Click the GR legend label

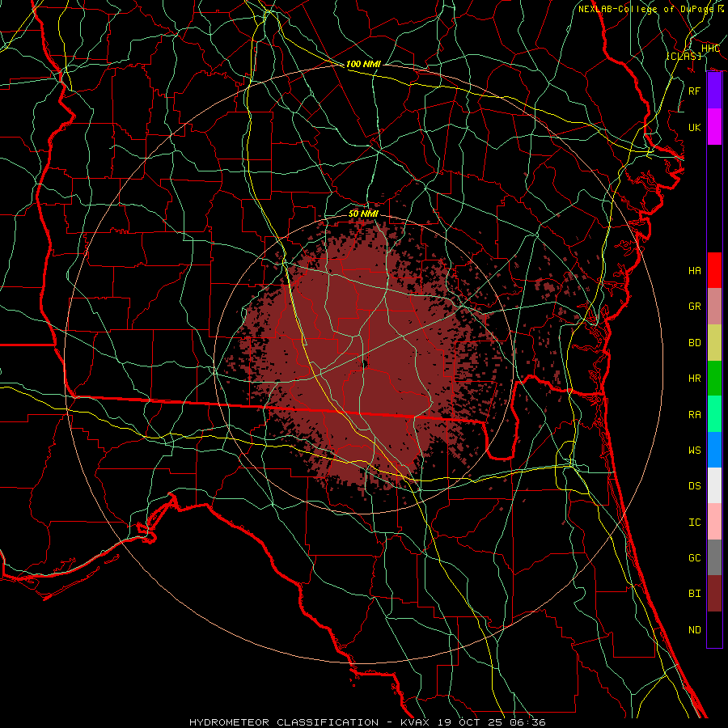tap(695, 307)
